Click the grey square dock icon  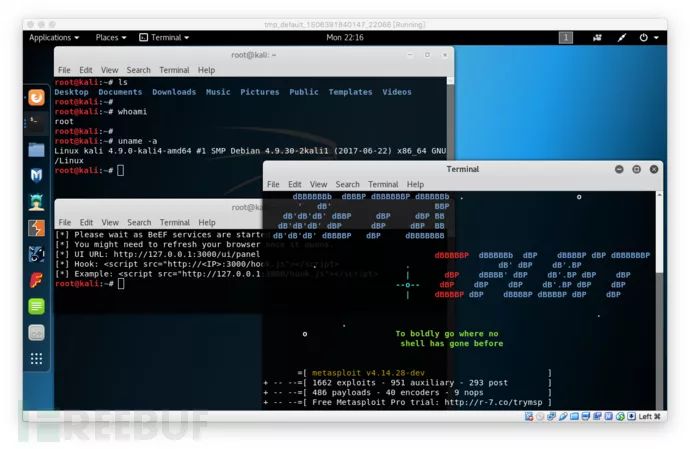[x=37, y=333]
